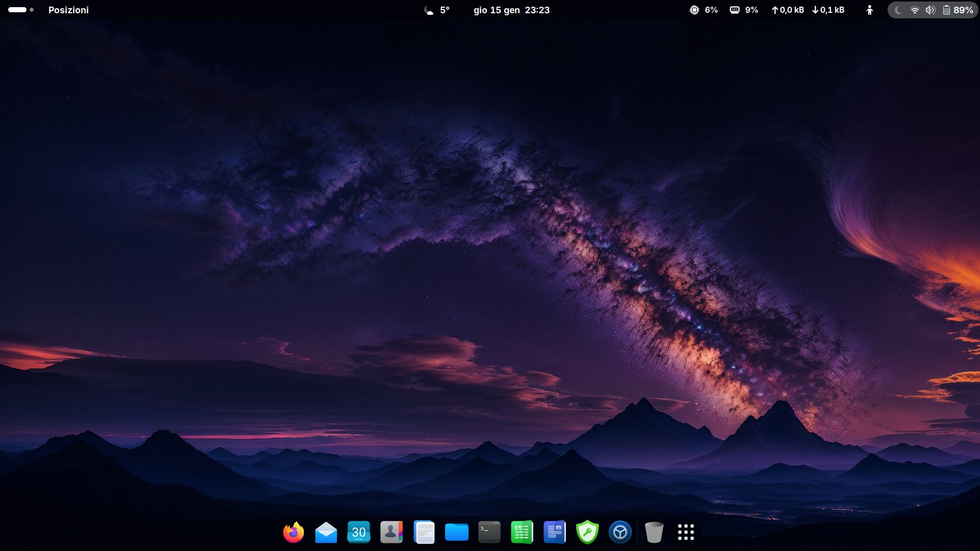Open the Text Editor document icon
Viewport: 980px width, 551px height.
pyautogui.click(x=424, y=532)
